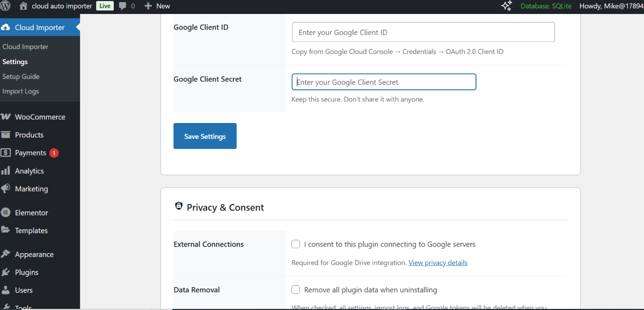The width and height of the screenshot is (644, 310).
Task: Visit site via cloud auto importer link
Action: [x=62, y=6]
